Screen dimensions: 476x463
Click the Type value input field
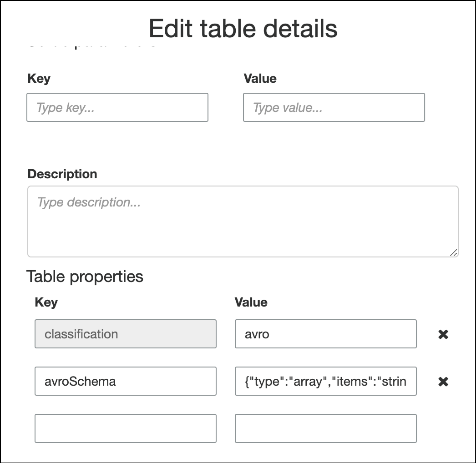pyautogui.click(x=334, y=107)
